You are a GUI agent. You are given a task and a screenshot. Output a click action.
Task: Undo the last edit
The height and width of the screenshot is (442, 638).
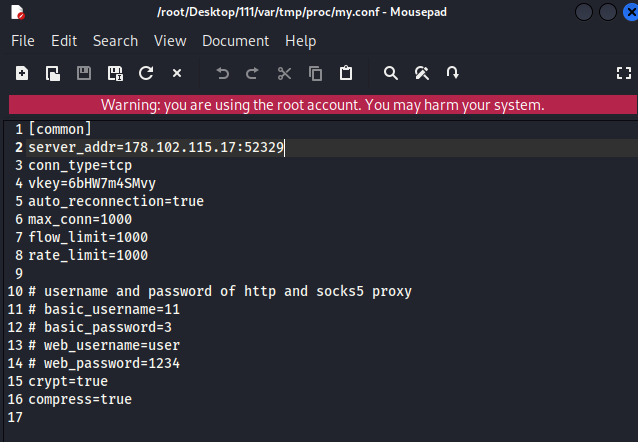(x=222, y=73)
